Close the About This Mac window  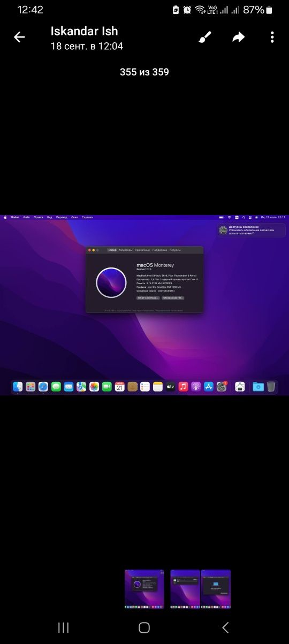click(89, 250)
